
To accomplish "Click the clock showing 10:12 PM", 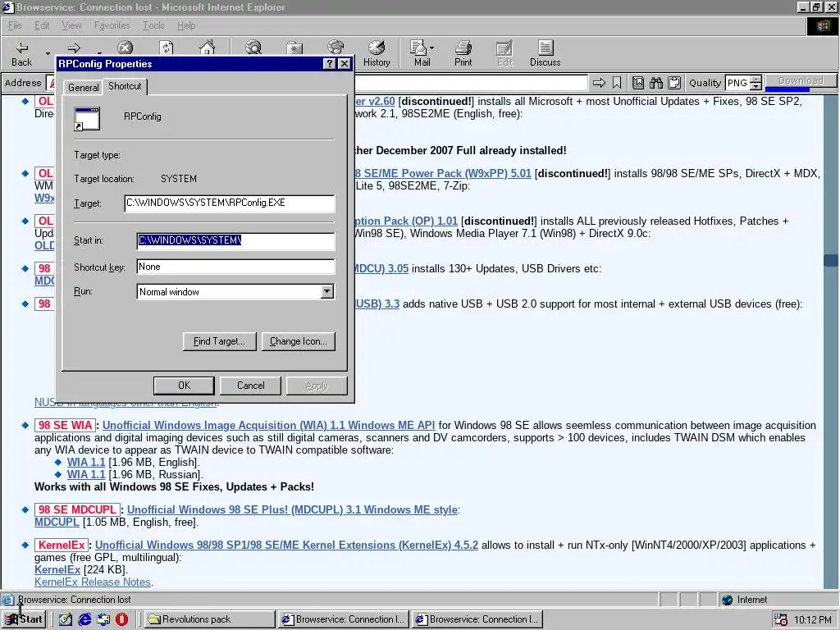I will pyautogui.click(x=813, y=620).
